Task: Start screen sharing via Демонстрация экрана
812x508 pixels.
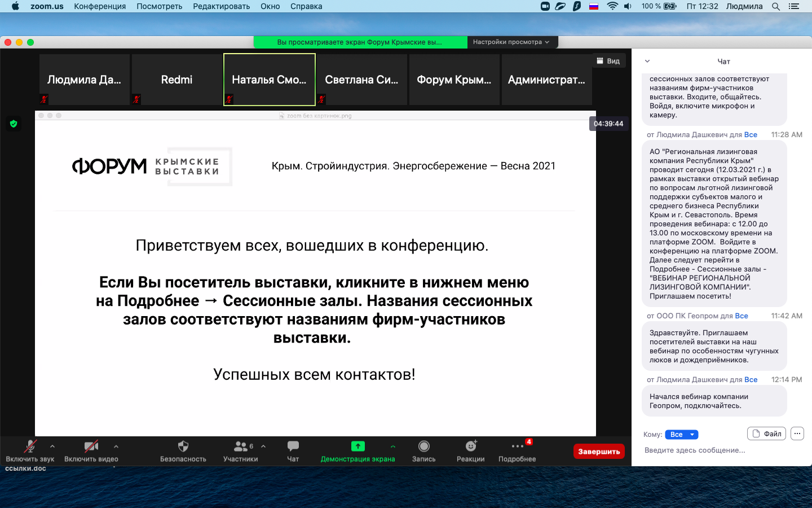Action: pos(358,447)
